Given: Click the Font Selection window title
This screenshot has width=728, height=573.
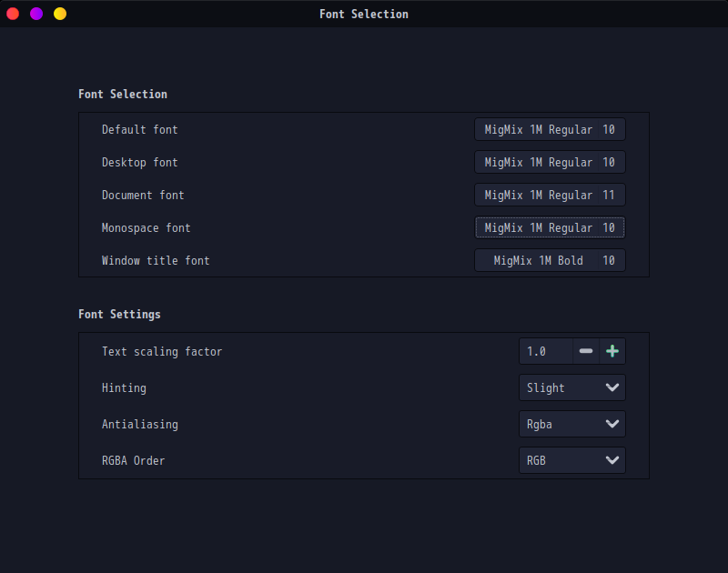Looking at the screenshot, I should tap(364, 14).
